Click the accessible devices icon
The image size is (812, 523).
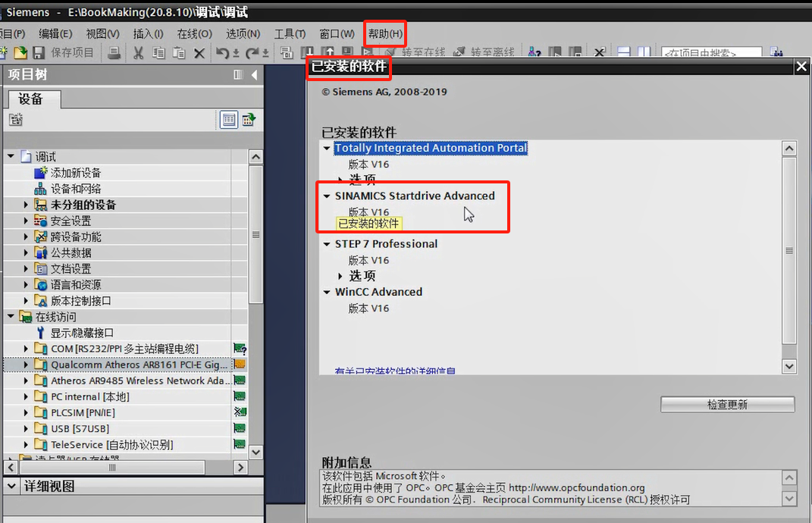point(535,52)
